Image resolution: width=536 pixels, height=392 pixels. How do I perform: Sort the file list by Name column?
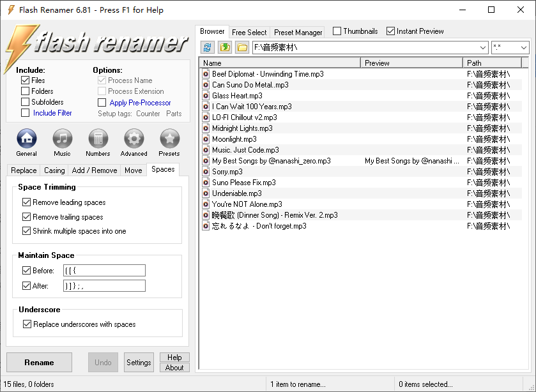point(280,63)
